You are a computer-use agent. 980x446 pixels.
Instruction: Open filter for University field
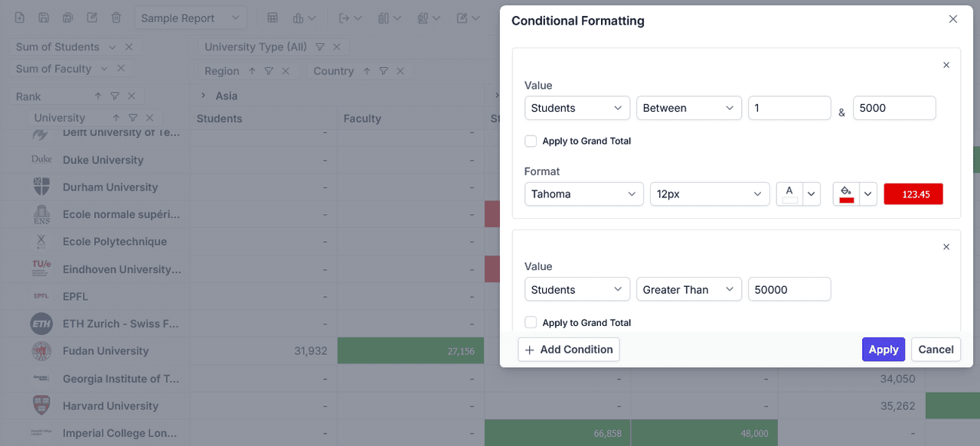(132, 118)
